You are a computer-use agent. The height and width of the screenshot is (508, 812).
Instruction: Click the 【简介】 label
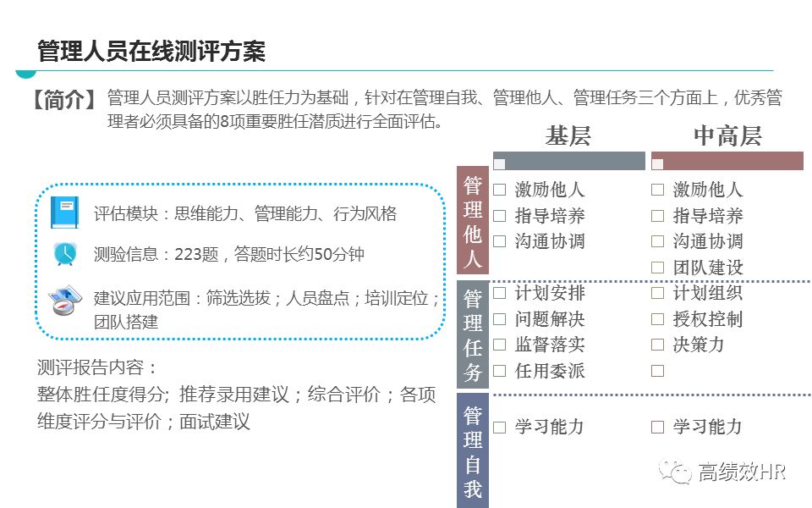point(63,99)
